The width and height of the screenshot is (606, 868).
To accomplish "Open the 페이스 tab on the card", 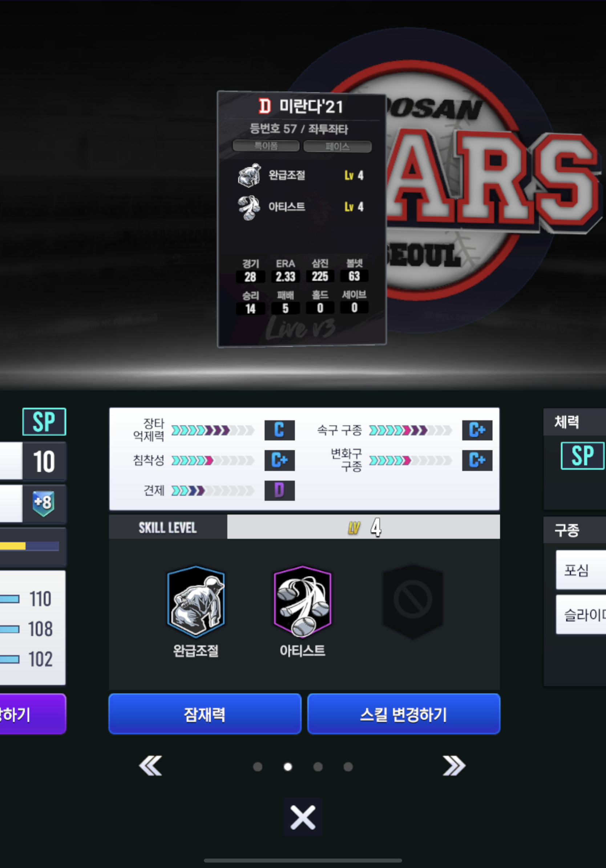I will click(338, 146).
